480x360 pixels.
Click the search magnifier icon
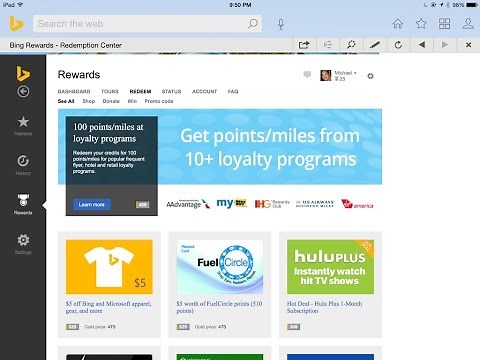253,24
